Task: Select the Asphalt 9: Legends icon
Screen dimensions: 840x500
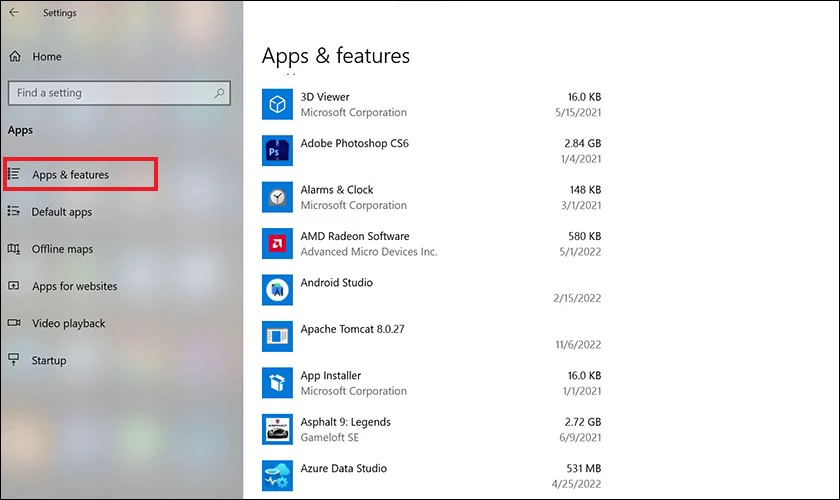Action: click(277, 429)
